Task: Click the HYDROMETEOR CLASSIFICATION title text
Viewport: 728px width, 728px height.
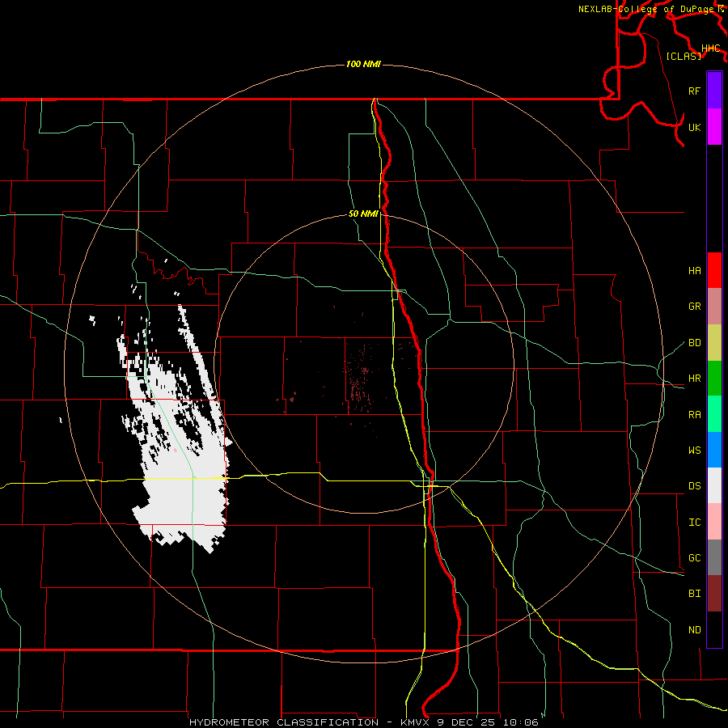Action: pyautogui.click(x=284, y=722)
